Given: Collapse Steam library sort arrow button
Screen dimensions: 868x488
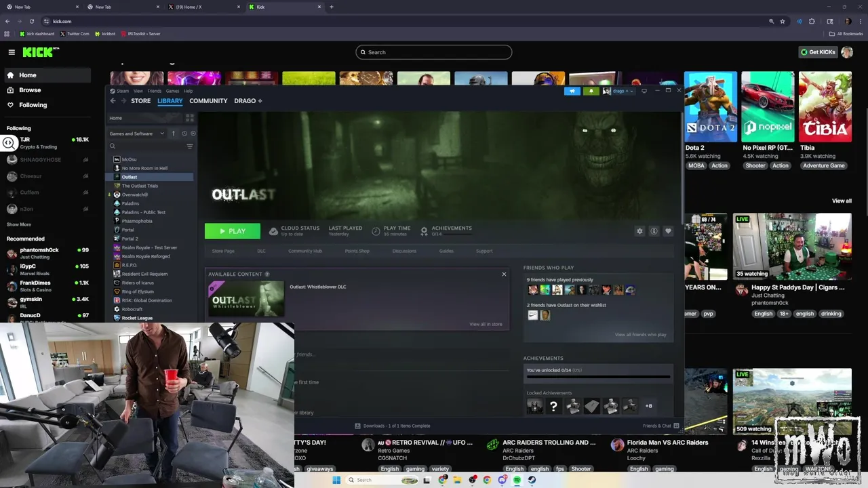Looking at the screenshot, I should coord(174,134).
